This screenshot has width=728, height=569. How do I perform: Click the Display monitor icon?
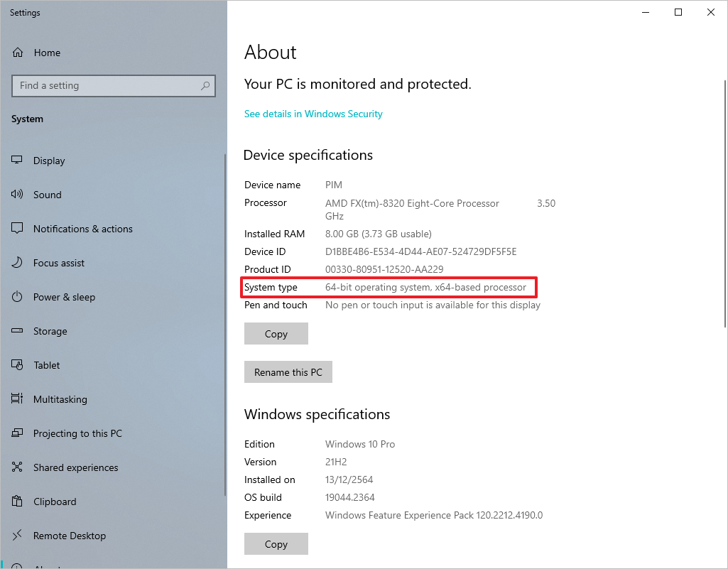[17, 161]
